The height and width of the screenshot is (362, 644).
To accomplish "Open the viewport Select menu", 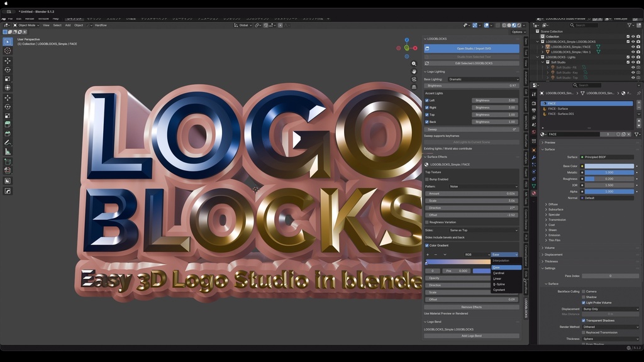I will (x=57, y=25).
